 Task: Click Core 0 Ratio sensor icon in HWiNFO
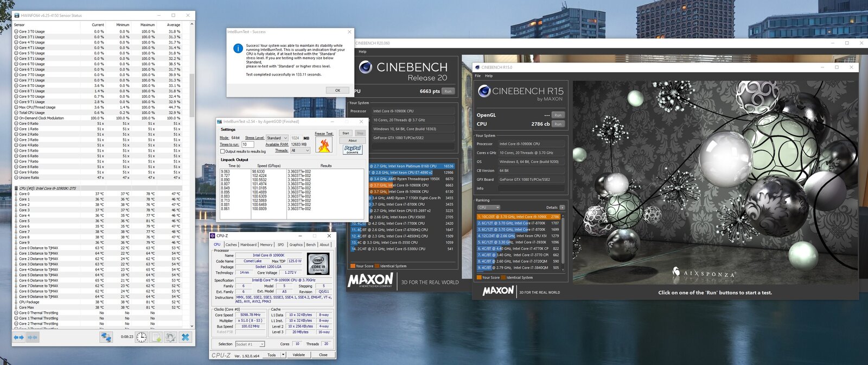[x=16, y=123]
